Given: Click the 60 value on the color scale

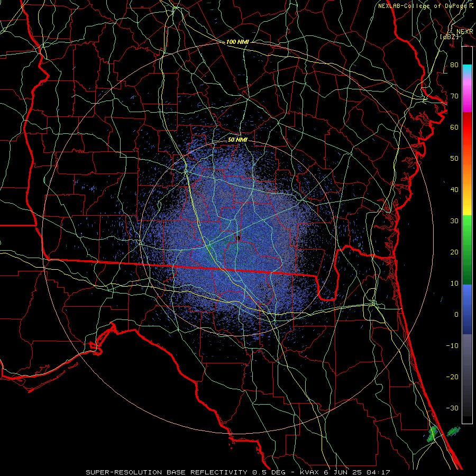Looking at the screenshot, I should point(454,127).
